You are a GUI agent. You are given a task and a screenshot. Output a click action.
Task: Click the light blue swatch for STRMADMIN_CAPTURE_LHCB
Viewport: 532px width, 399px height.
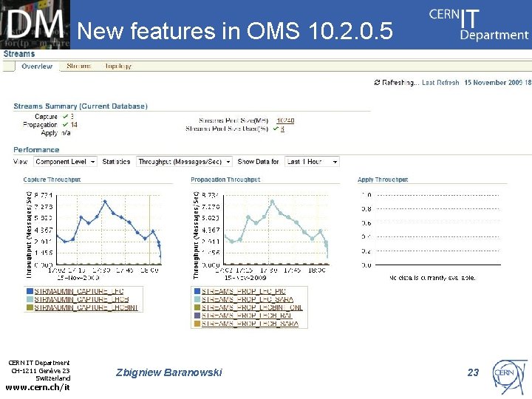[x=30, y=299]
